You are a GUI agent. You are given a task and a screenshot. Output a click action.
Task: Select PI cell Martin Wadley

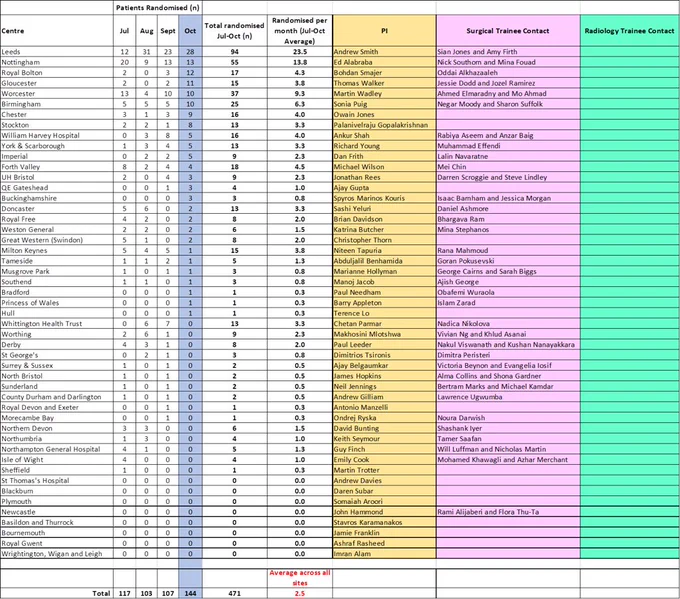pyautogui.click(x=384, y=93)
